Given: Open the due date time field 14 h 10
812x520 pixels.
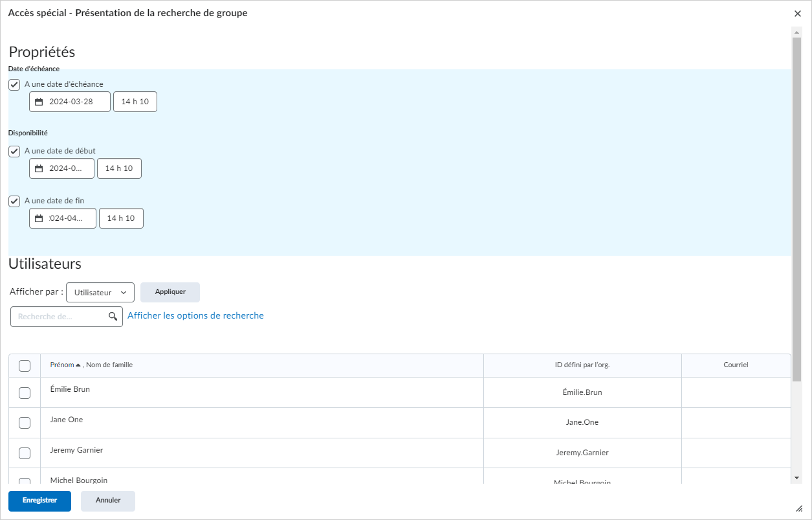Looking at the screenshot, I should tap(135, 102).
